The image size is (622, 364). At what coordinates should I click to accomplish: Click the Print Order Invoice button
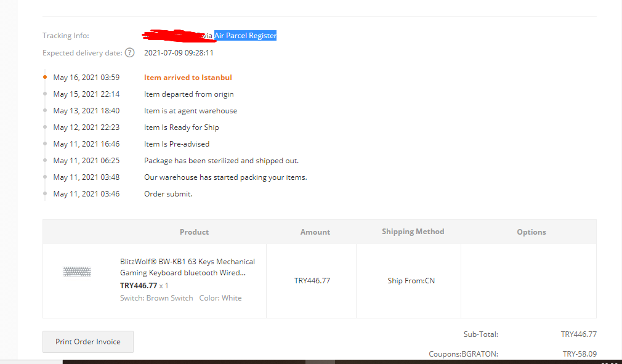[x=88, y=342]
